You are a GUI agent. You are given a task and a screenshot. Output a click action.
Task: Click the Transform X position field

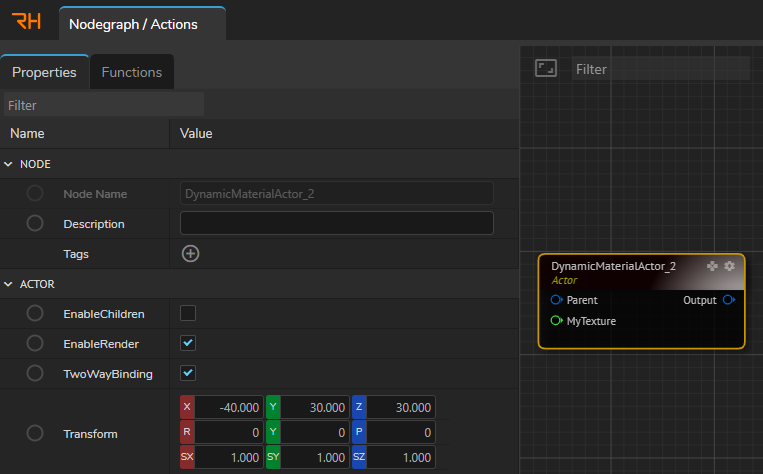(230, 408)
